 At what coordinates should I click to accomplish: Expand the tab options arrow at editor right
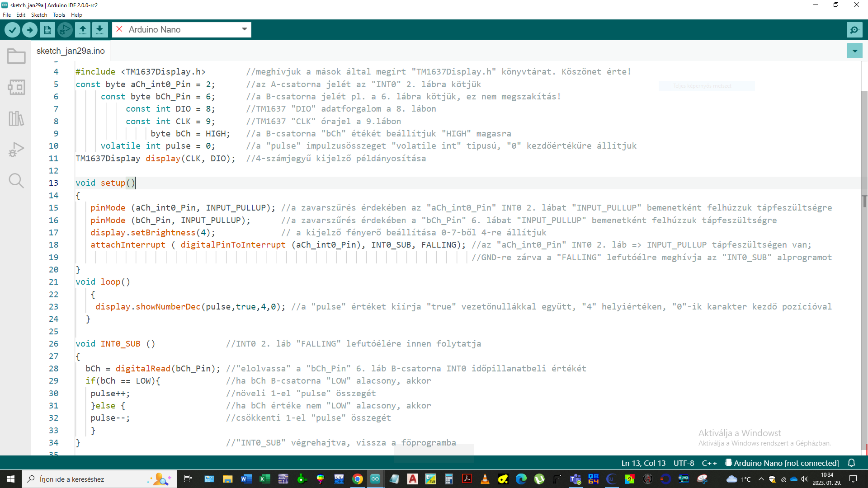pos(854,51)
